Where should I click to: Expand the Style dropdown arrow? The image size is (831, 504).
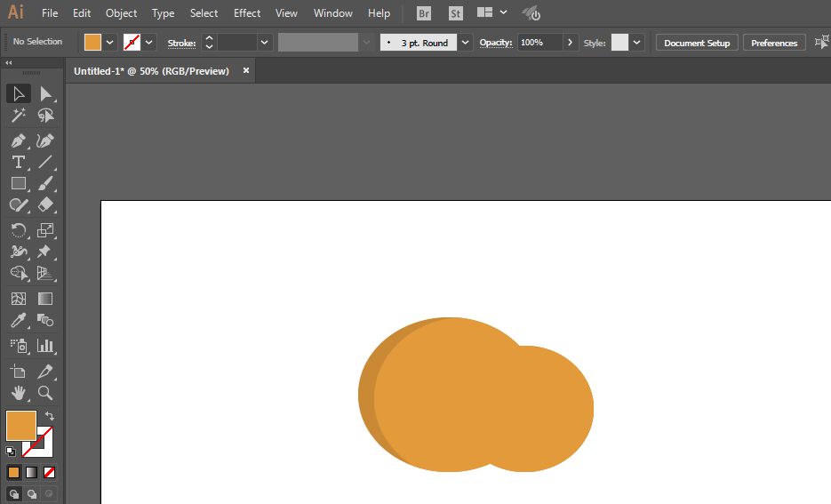[637, 43]
